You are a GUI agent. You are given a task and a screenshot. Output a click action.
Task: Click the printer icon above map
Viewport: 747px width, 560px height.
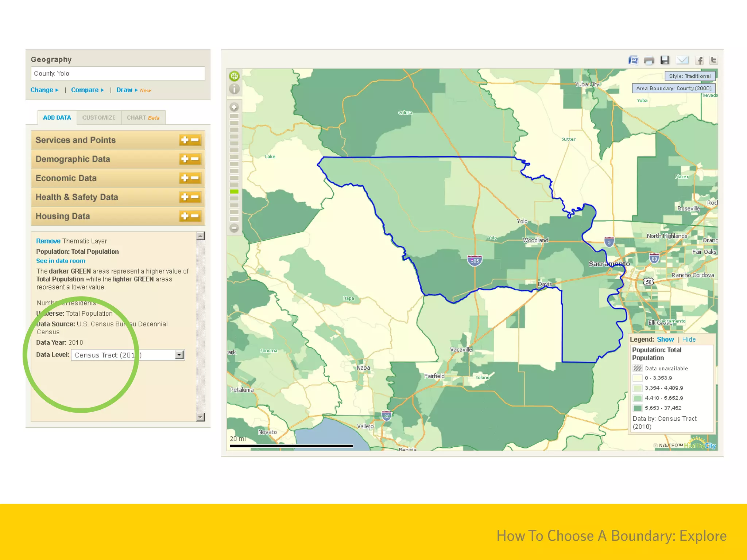pyautogui.click(x=649, y=61)
